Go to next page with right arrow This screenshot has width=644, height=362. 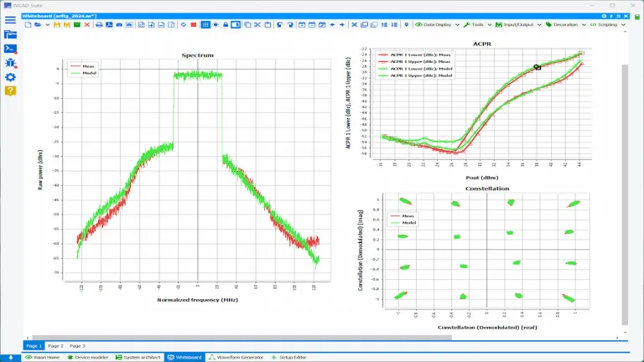pyautogui.click(x=342, y=24)
